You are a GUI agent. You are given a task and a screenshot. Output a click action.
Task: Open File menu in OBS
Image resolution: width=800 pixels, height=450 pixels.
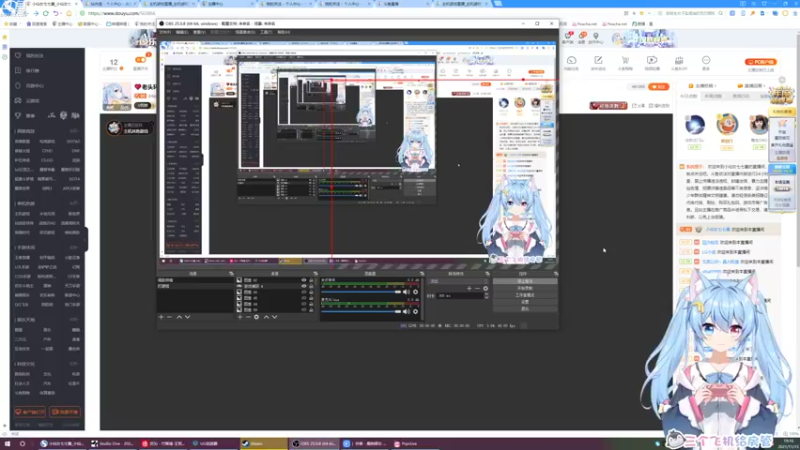point(165,32)
